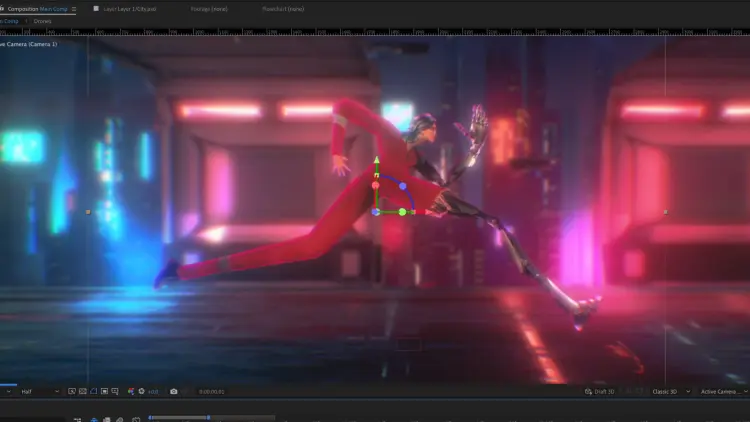This screenshot has height=422, width=750.
Task: Click the red dot handle on gizmo
Action: 375,185
